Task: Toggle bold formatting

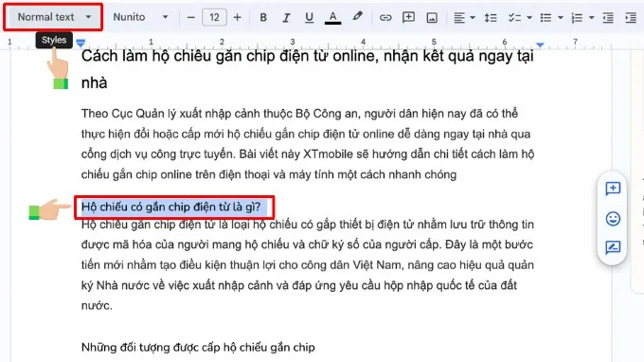Action: point(263,17)
